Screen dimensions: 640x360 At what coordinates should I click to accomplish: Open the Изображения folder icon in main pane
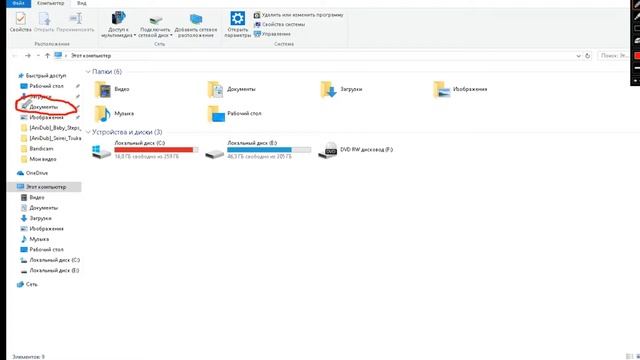[x=442, y=89]
